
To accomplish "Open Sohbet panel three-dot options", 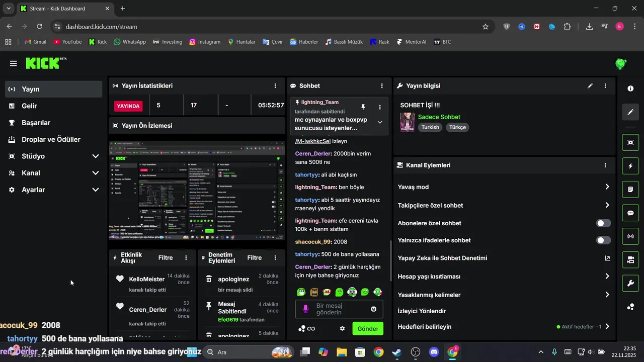I will coord(382,86).
